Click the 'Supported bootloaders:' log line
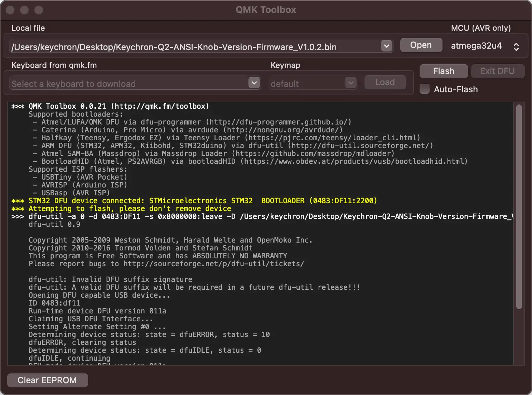532x395 pixels. point(76,114)
